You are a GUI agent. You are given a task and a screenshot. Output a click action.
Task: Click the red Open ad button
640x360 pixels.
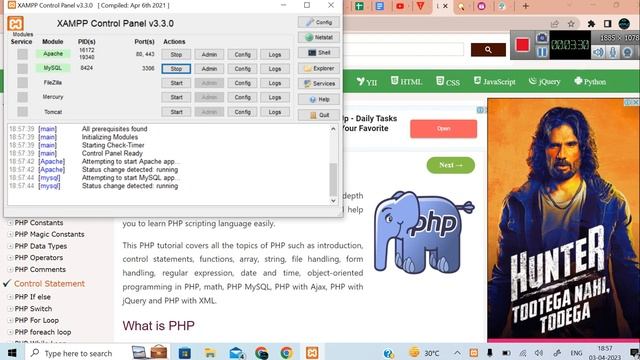(x=443, y=129)
